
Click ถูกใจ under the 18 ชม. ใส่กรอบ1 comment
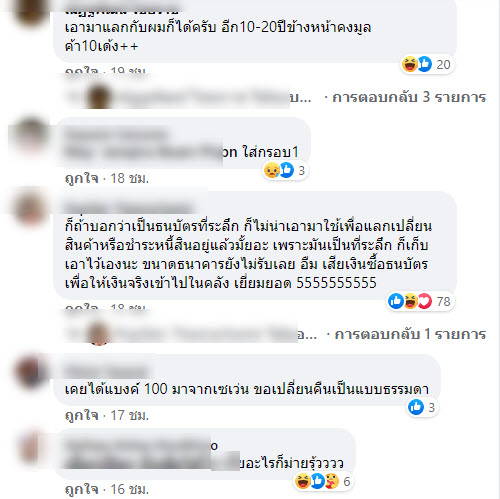coord(82,178)
